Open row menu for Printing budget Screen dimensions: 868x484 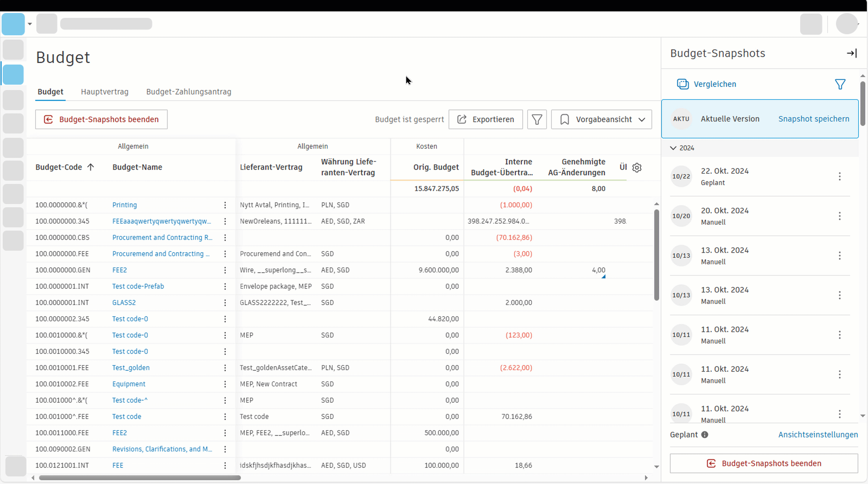pos(225,205)
